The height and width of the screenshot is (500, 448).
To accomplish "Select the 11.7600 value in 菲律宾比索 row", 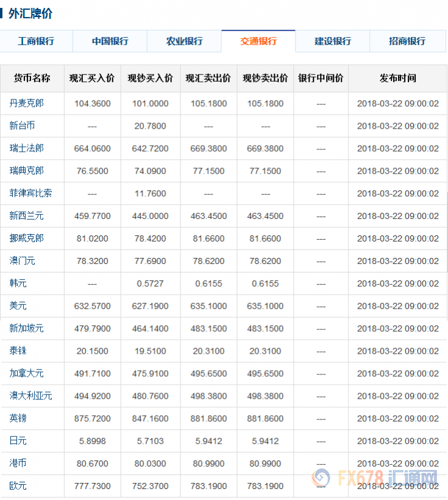I will (150, 193).
